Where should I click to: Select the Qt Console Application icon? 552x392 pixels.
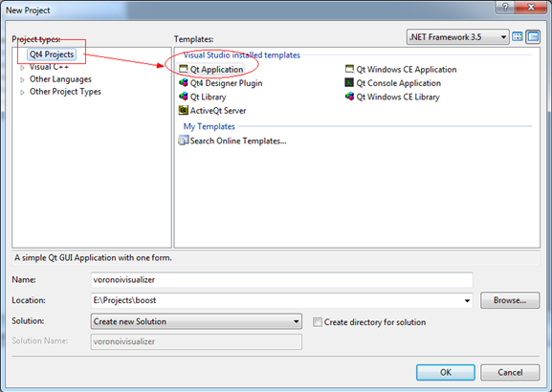(x=349, y=82)
